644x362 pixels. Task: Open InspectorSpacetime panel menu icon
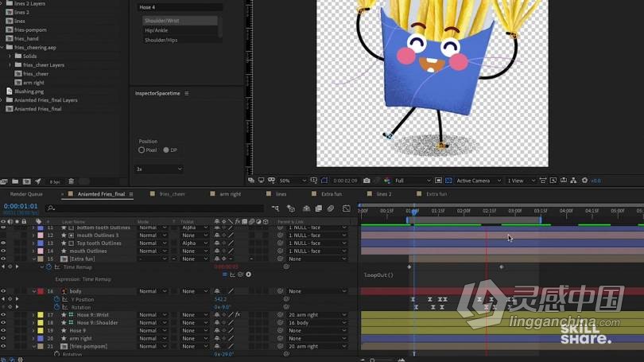187,93
